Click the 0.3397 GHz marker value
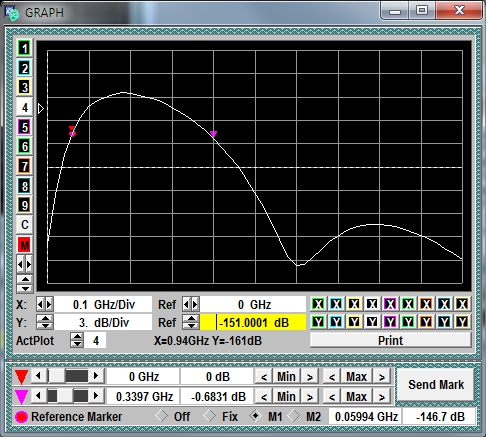Image resolution: width=486 pixels, height=437 pixels. 144,397
